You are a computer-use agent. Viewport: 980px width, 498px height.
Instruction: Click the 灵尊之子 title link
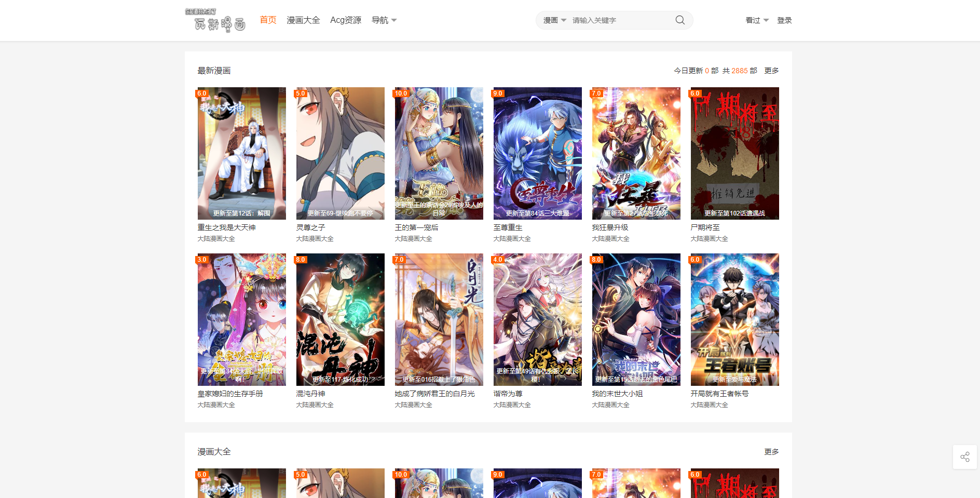[x=310, y=227]
